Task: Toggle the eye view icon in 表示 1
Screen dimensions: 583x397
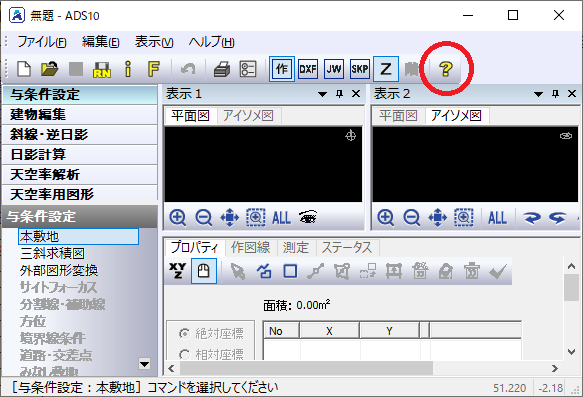Action: (308, 217)
